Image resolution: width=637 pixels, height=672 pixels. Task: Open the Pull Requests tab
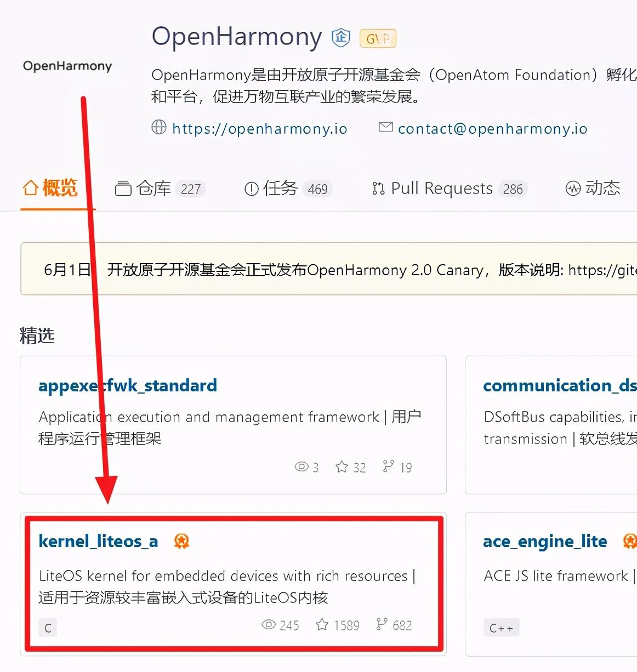[450, 189]
